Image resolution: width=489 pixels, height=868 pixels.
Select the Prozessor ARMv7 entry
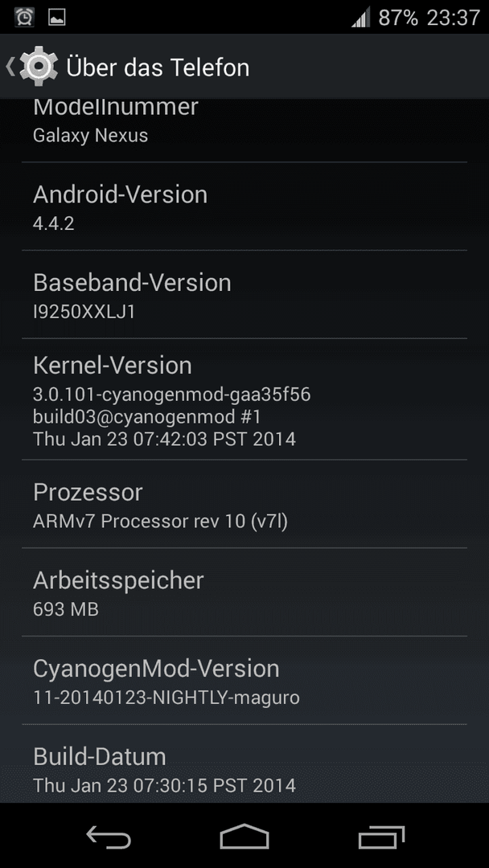[244, 504]
